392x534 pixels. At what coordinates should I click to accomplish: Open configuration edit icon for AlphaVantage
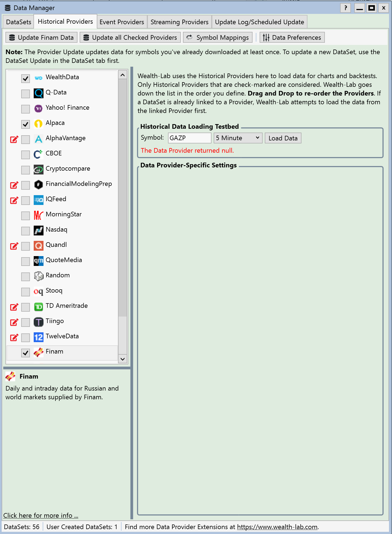point(14,139)
